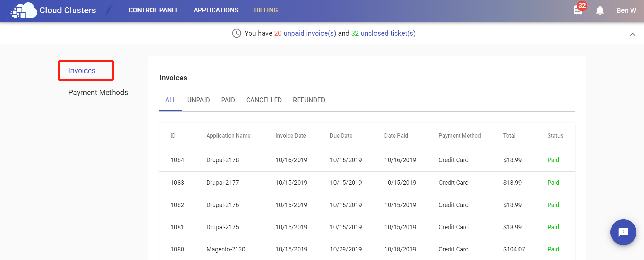Click the Due Date column header
Image resolution: width=644 pixels, height=260 pixels.
341,136
